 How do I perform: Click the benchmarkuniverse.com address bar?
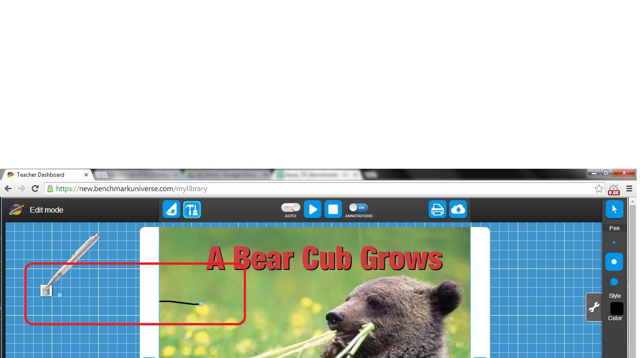coord(325,189)
